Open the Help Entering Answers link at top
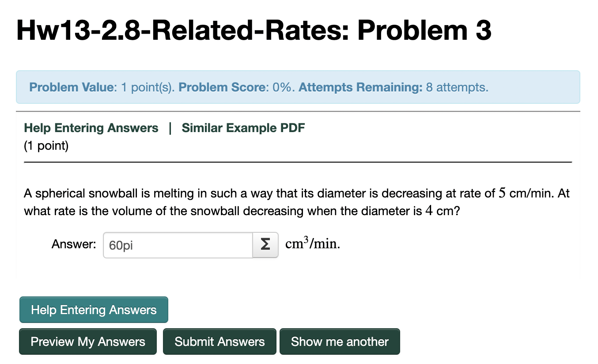 click(x=91, y=128)
